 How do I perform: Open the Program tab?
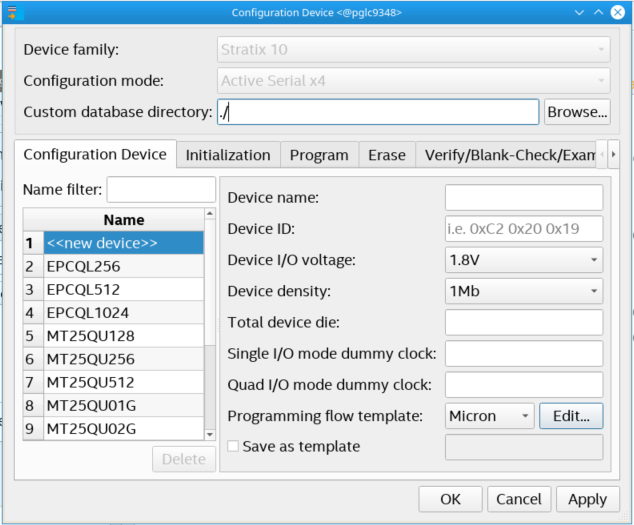319,155
